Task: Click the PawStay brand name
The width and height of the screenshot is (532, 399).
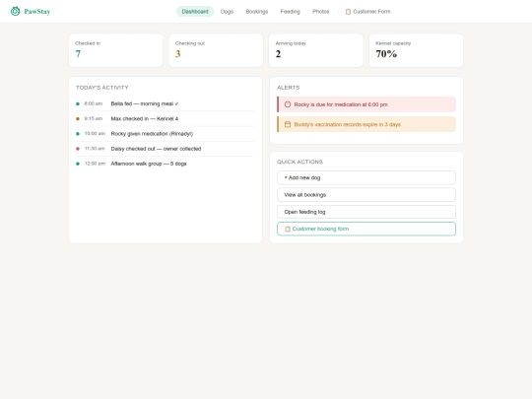Action: [37, 12]
